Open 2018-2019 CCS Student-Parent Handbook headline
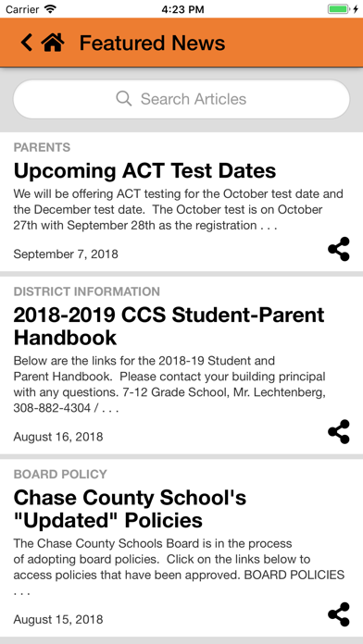The width and height of the screenshot is (363, 644). (169, 327)
